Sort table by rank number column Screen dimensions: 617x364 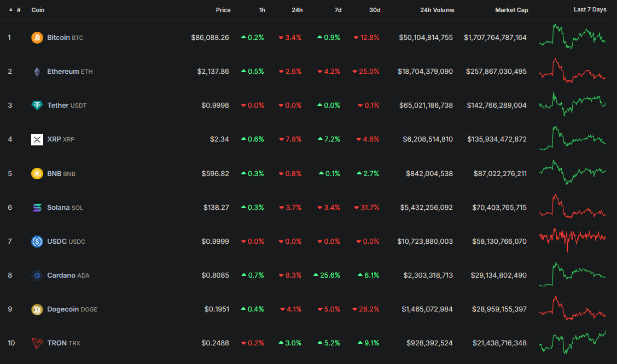18,10
